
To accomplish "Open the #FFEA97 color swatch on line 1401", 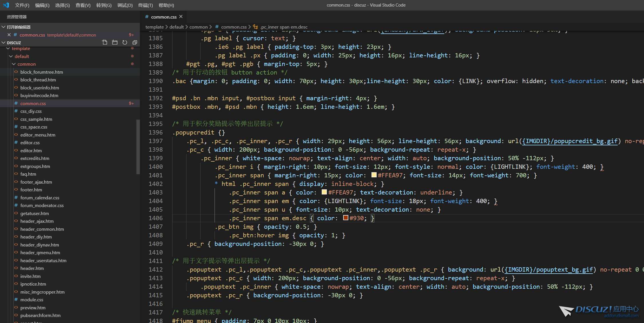I will [x=374, y=175].
